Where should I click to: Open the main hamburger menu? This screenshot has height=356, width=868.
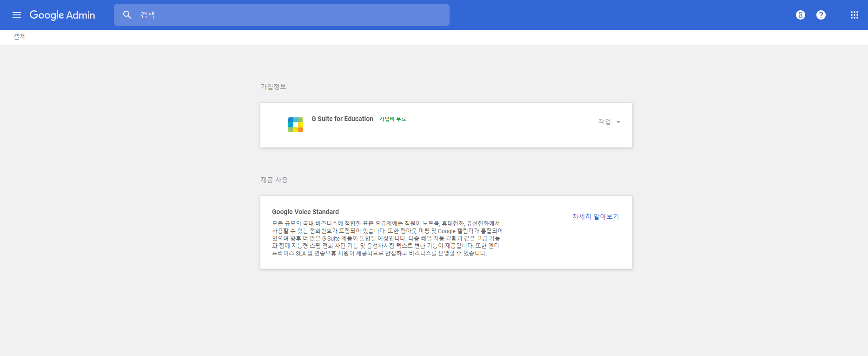17,15
